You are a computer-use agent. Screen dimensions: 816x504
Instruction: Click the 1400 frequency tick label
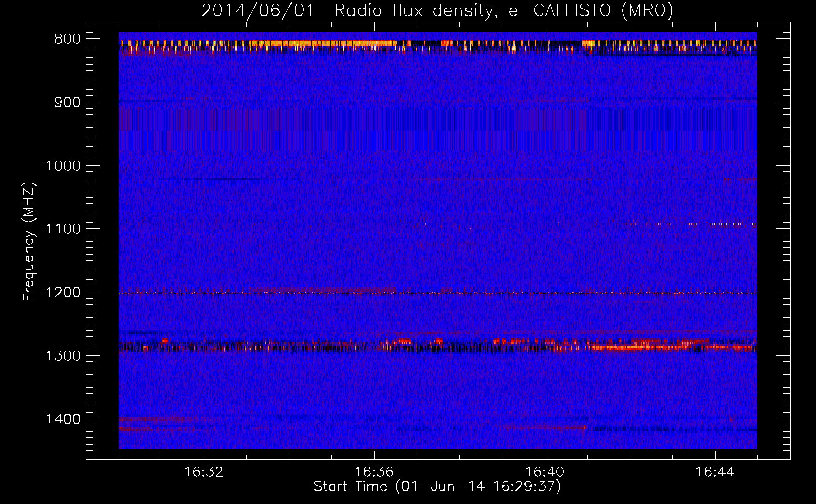[63, 419]
